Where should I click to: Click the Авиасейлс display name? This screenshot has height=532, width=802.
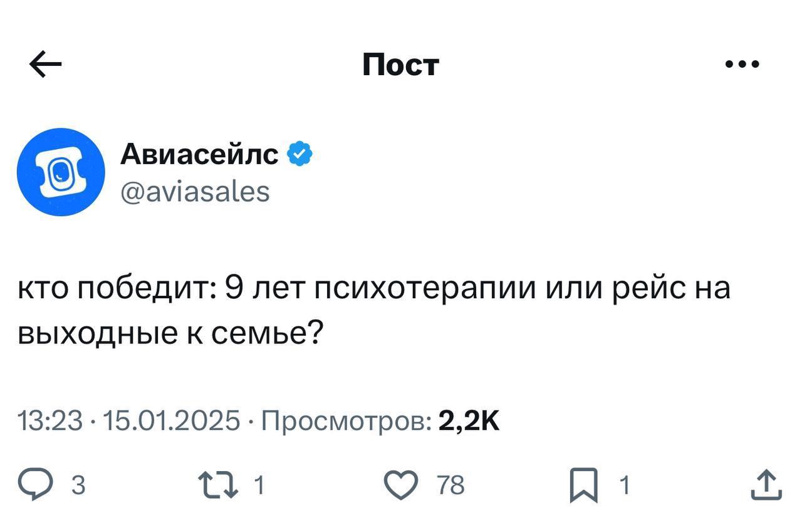[x=199, y=154]
